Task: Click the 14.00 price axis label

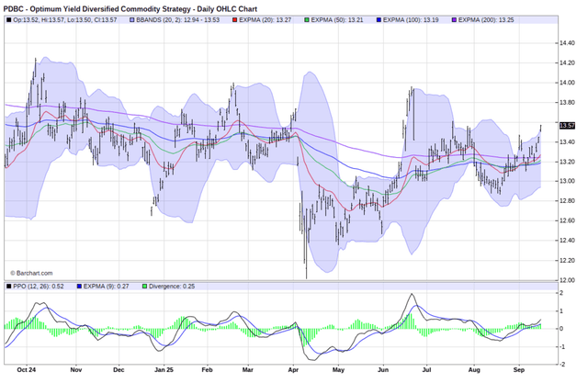Action: [x=567, y=83]
